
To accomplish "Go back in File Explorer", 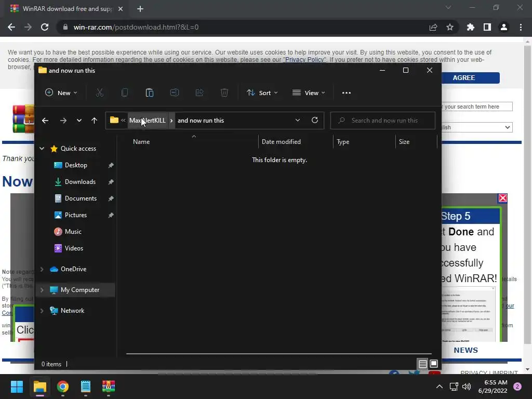I will click(45, 121).
